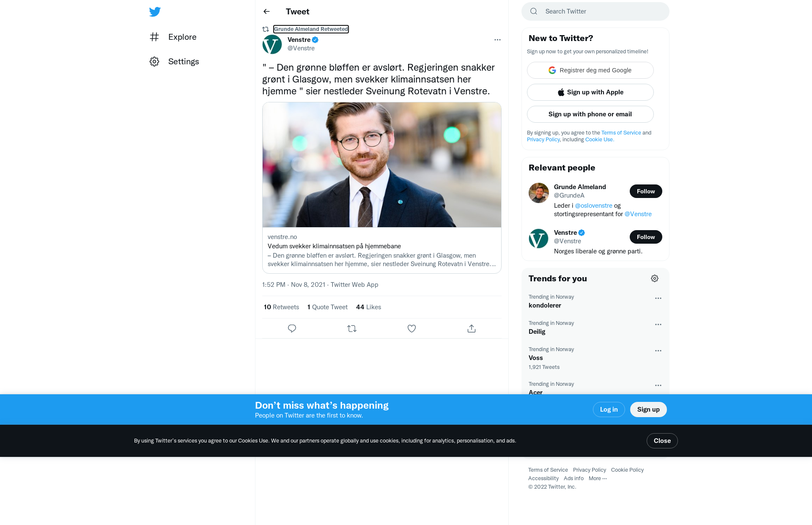Open more options for kondolerer trend
The height and width of the screenshot is (525, 812).
tap(658, 298)
